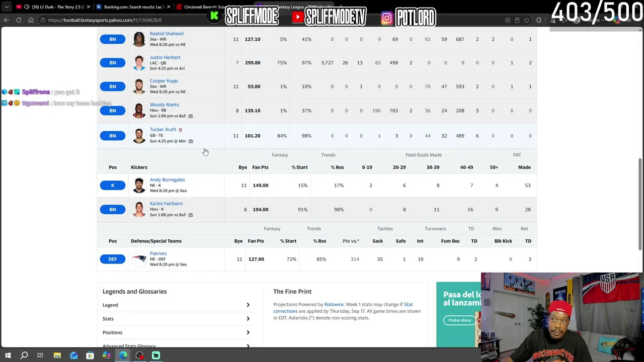Sort defense by the Pts vs. column header
644x362 pixels.
tap(351, 241)
